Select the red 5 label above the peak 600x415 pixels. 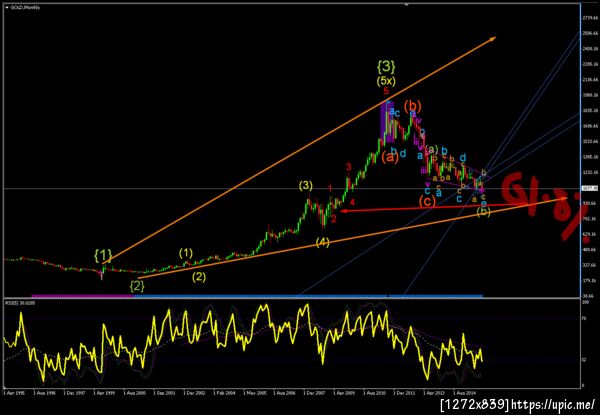tap(386, 91)
